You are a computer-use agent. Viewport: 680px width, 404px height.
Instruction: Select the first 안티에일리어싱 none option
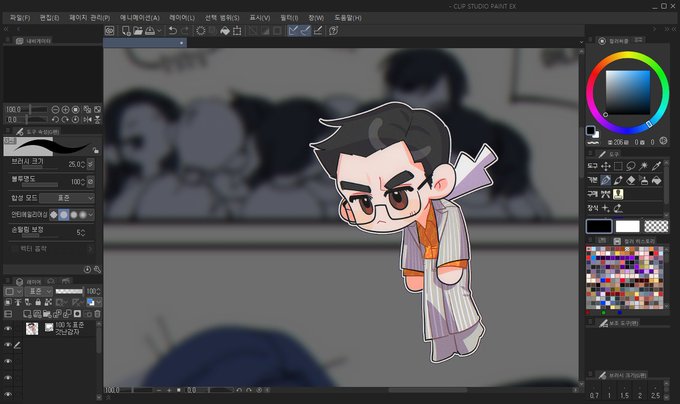[54, 215]
